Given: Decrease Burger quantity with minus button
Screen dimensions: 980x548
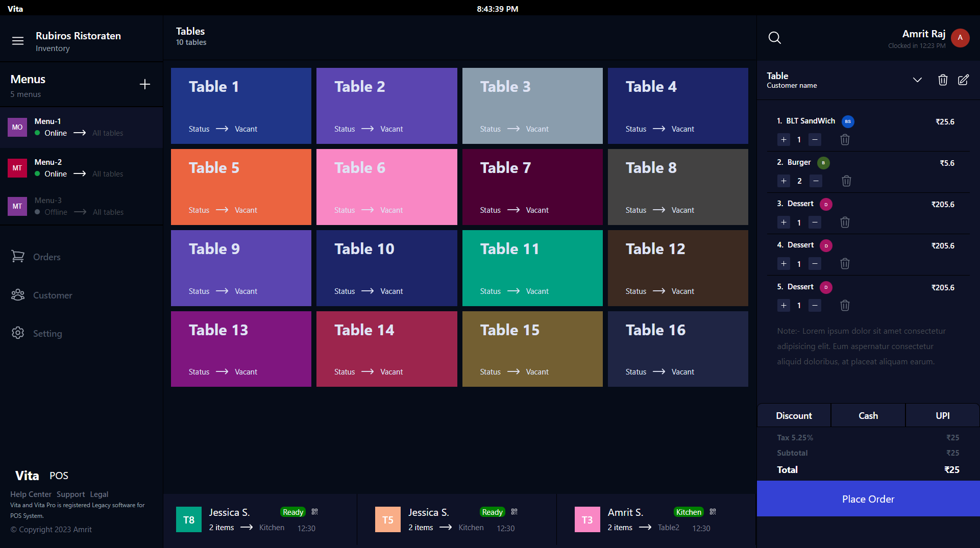Looking at the screenshot, I should (816, 181).
